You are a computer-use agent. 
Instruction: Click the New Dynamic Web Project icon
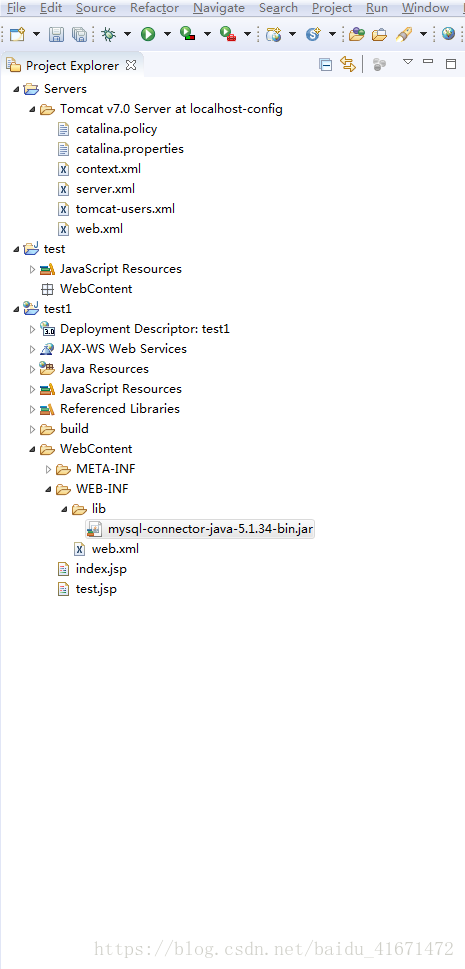pyautogui.click(x=273, y=34)
